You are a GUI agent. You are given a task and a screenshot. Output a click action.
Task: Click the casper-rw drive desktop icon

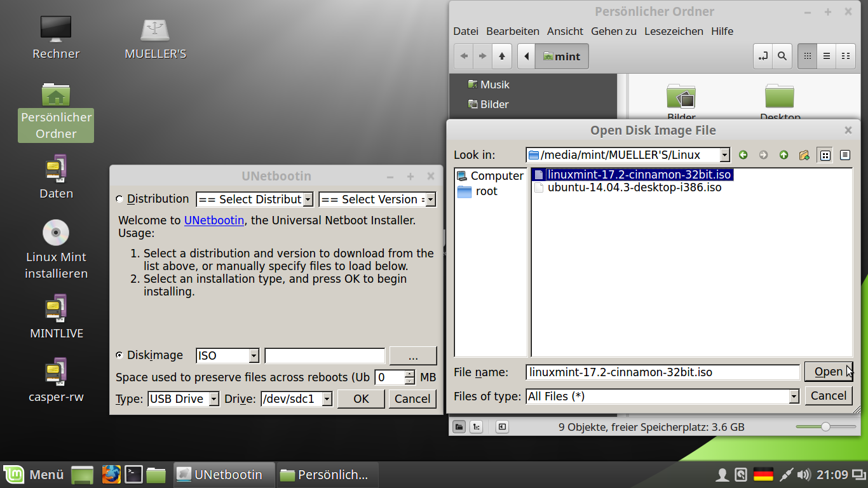56,380
